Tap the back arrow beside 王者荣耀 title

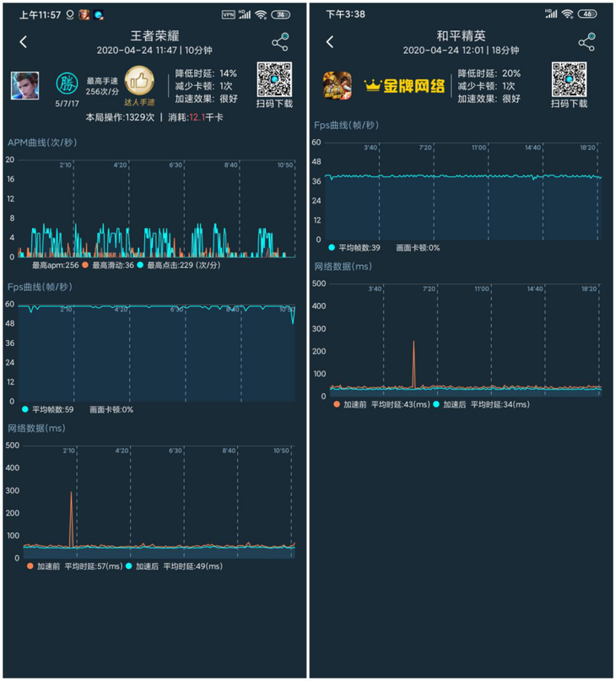[x=24, y=42]
